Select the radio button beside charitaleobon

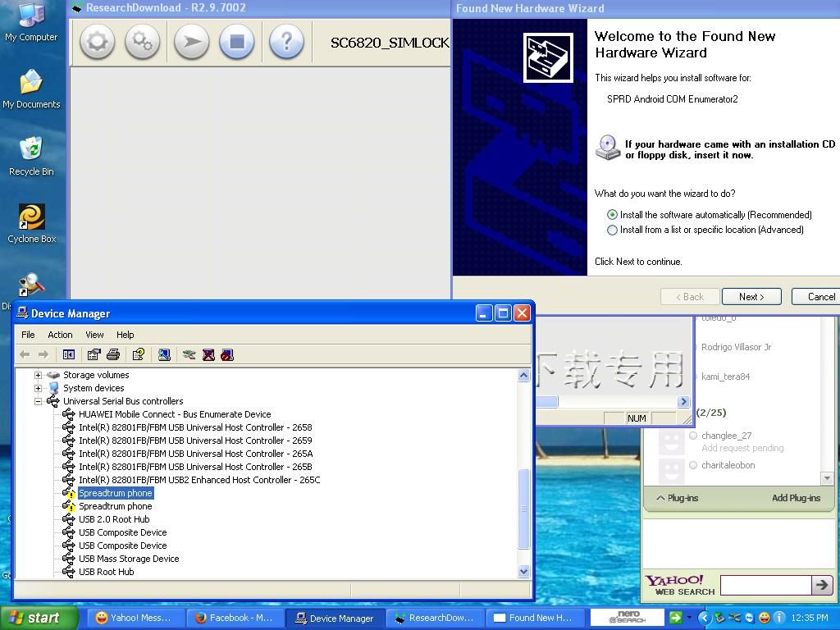(693, 465)
